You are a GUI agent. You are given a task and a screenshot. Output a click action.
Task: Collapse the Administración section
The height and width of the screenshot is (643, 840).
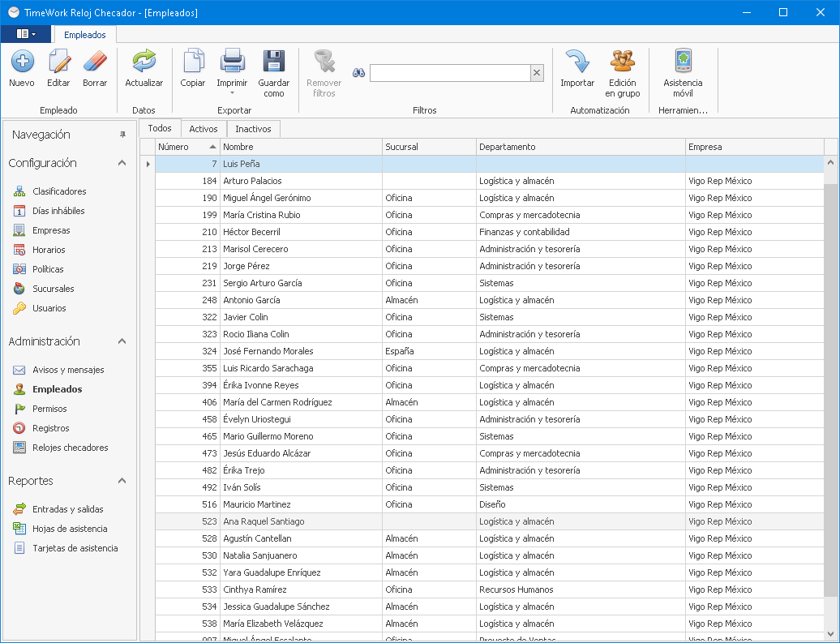(122, 341)
